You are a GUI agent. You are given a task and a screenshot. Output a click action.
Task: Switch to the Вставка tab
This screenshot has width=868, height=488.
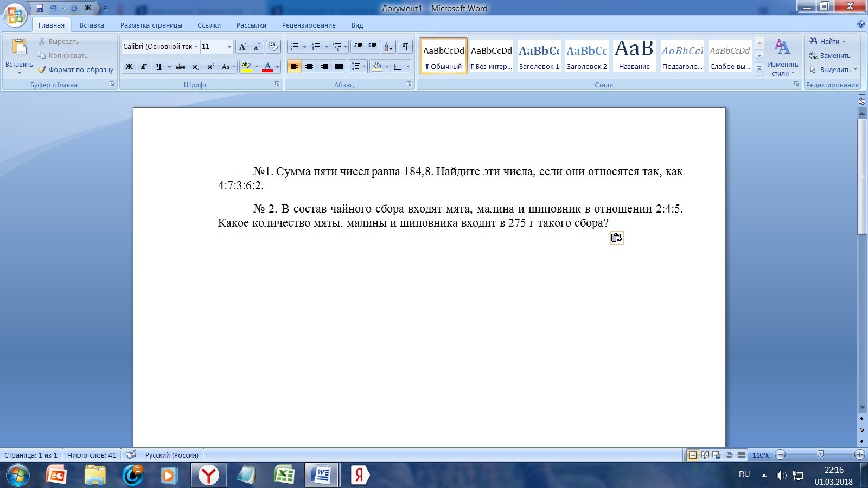[x=92, y=25]
